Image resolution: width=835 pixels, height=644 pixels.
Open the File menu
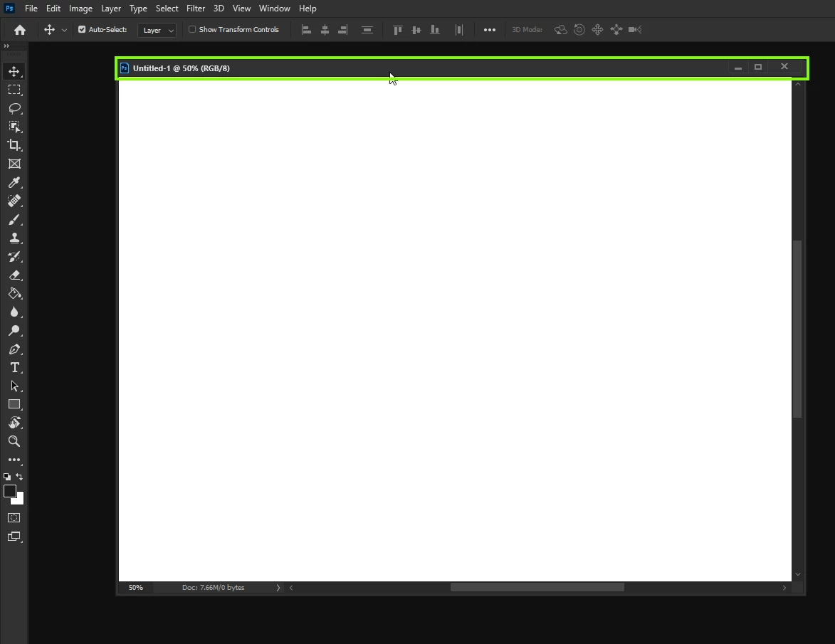31,9
